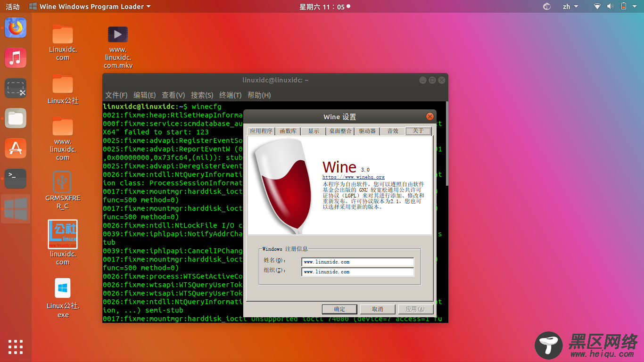Open the battery indicator in top bar
This screenshot has height=362, width=644.
tap(624, 7)
